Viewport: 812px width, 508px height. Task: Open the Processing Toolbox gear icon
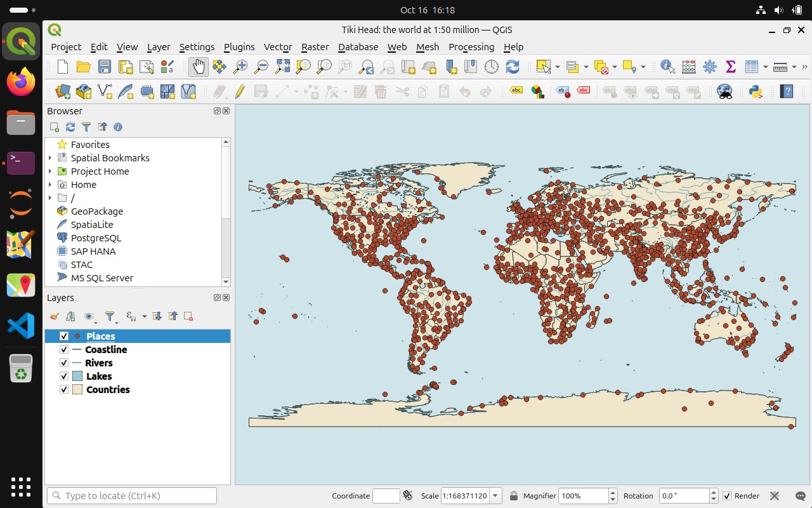pyautogui.click(x=710, y=67)
